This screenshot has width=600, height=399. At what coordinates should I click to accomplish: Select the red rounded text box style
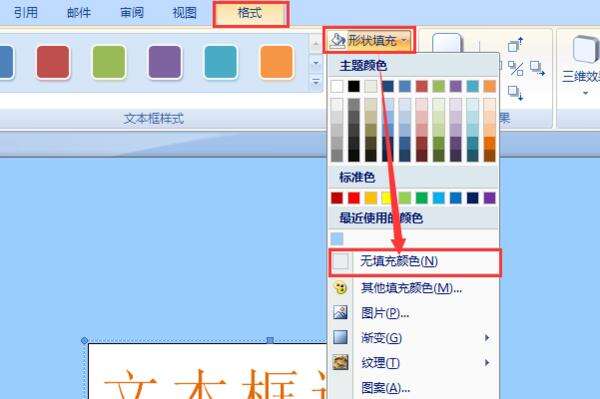pos(53,62)
